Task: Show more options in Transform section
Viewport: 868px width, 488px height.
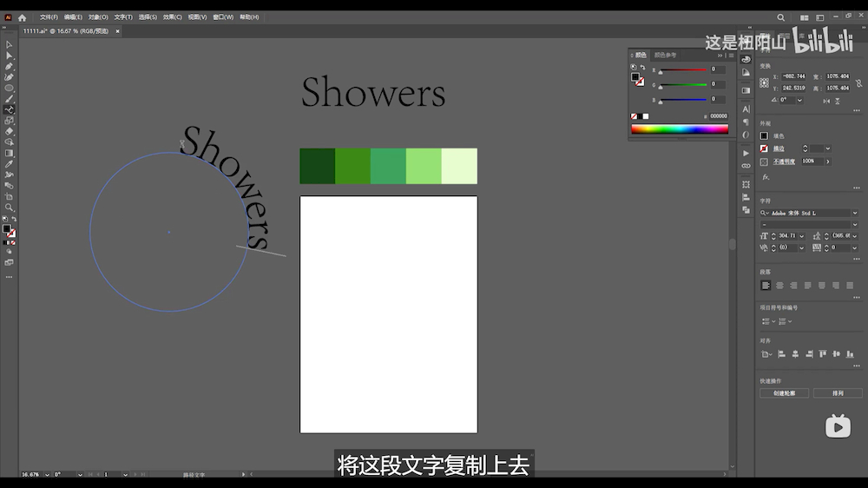Action: click(x=857, y=110)
